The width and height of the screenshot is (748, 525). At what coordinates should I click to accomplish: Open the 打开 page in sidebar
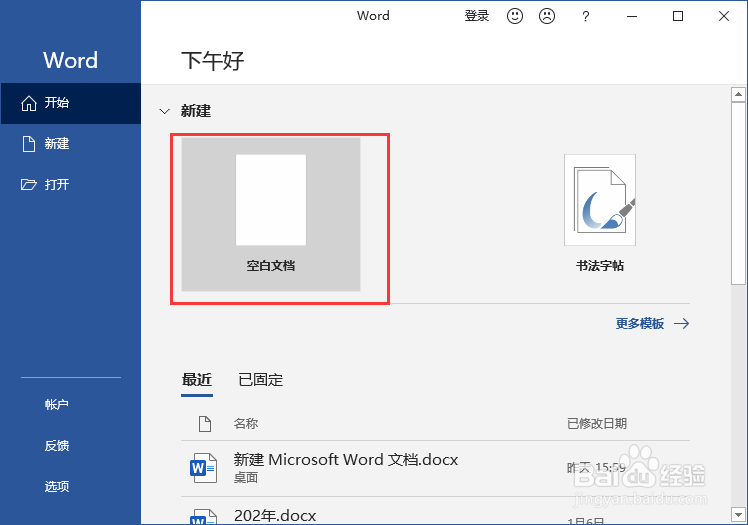pos(71,185)
